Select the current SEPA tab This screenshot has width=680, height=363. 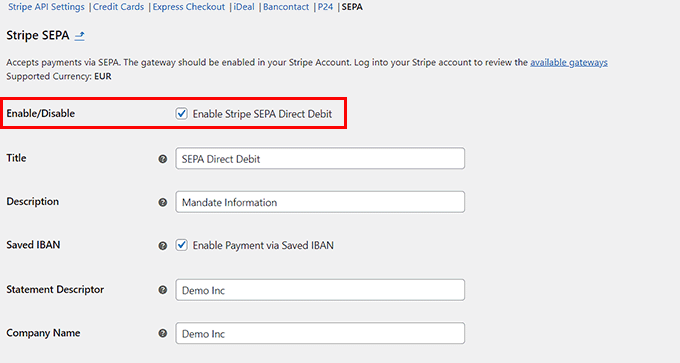pos(352,7)
